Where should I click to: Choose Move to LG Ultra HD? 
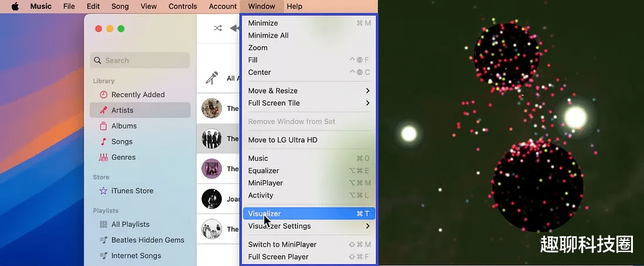click(309, 140)
